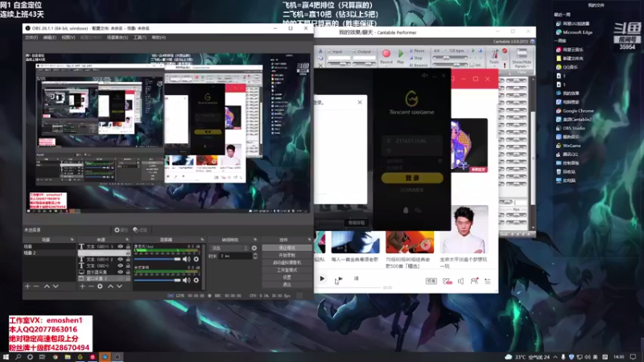
Task: Remove selected source with minus icon
Action: (x=91, y=286)
